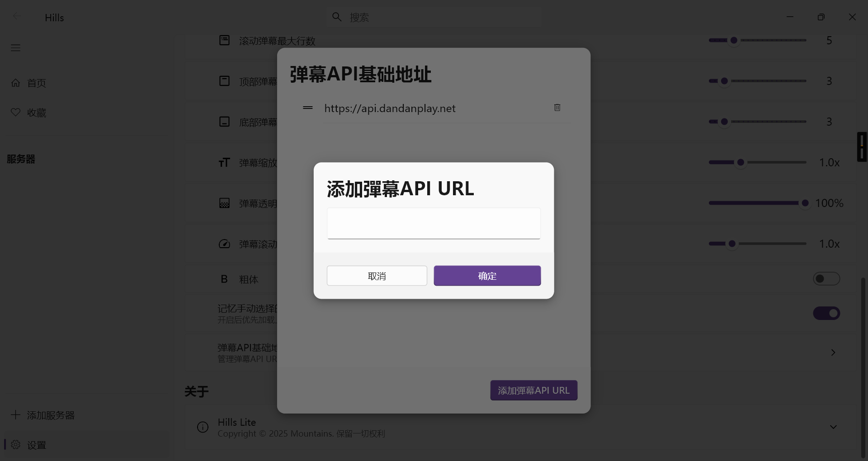Select 收藏 in the sidebar
Screen dimensions: 868x461
[x=36, y=113]
